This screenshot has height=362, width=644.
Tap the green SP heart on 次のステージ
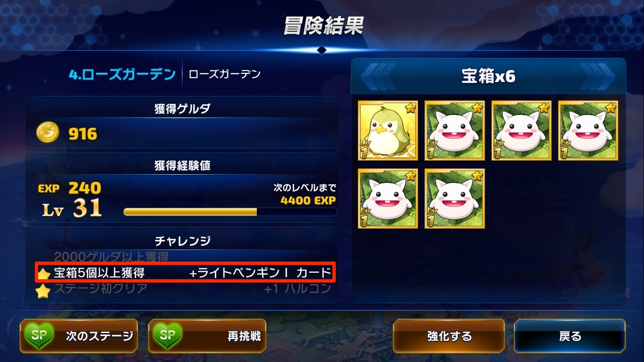click(40, 335)
